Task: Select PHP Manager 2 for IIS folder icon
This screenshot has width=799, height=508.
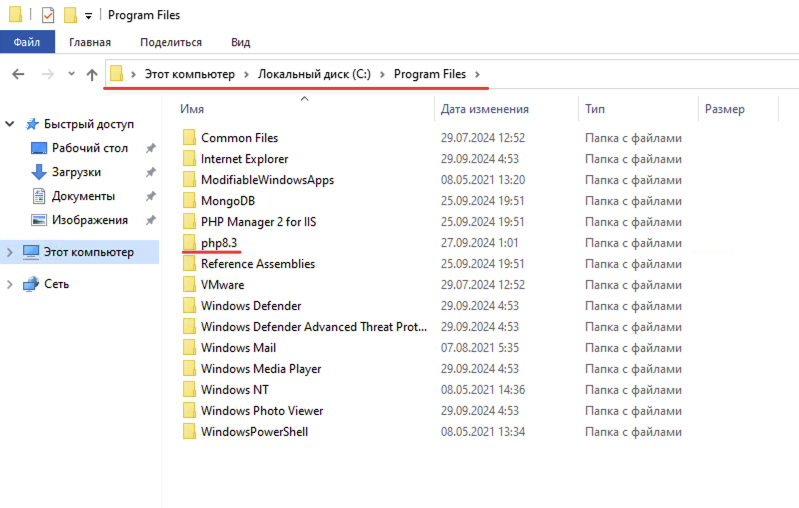Action: coord(189,221)
